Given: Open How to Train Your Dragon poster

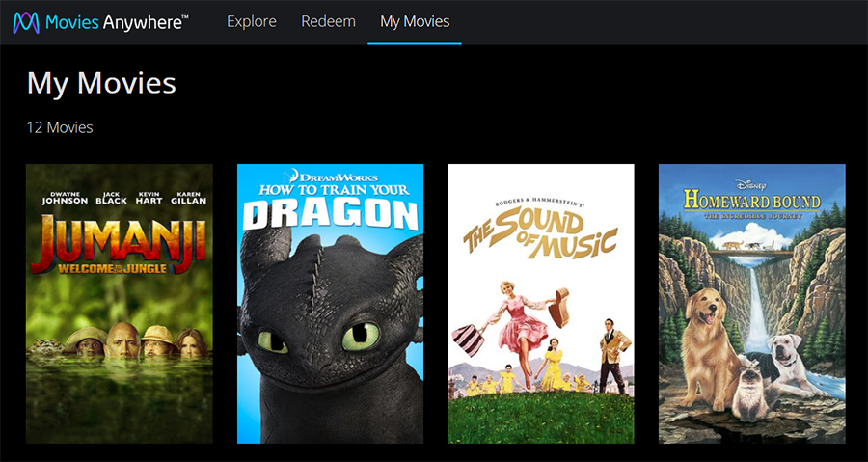Looking at the screenshot, I should point(330,303).
